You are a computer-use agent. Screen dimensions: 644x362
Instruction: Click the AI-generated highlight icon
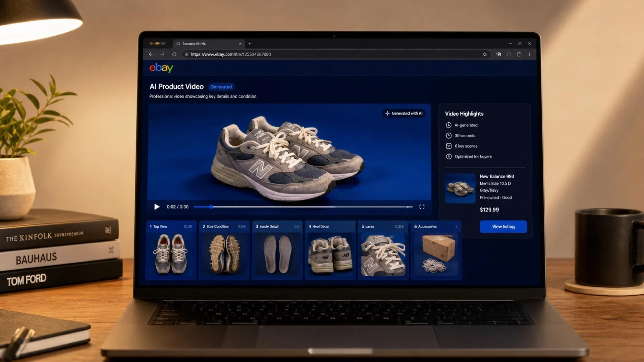click(x=448, y=125)
